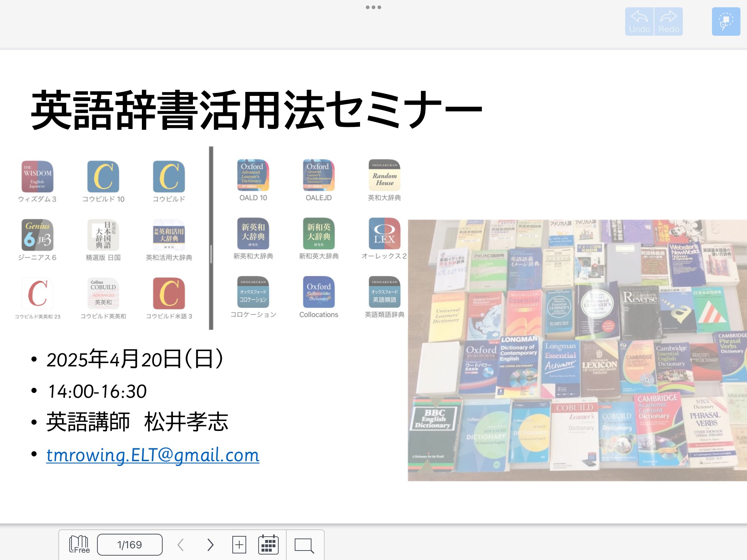Click the コロケーション dictionary icon
Screen dimensions: 747x560
click(x=253, y=292)
